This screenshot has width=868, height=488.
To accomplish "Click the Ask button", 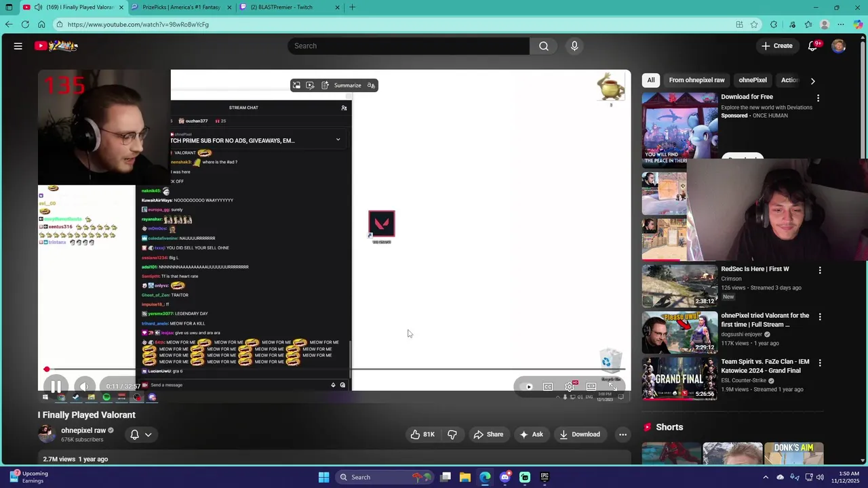I will 531,434.
